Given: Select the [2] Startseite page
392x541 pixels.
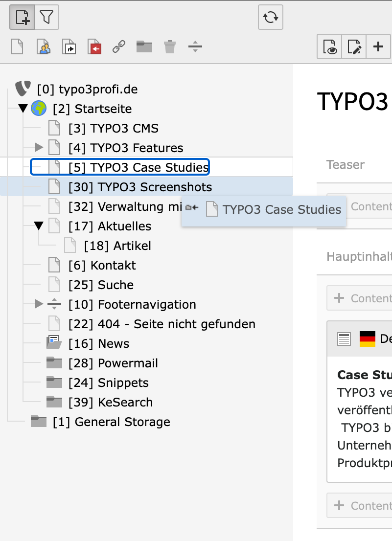Looking at the screenshot, I should (x=92, y=109).
